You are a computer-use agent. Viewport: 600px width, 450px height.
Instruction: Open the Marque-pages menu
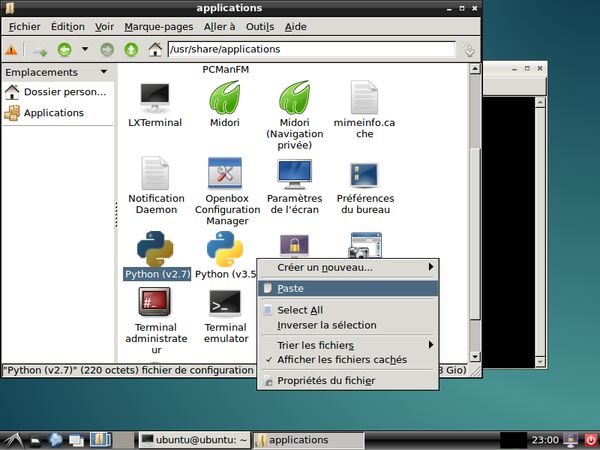point(159,27)
